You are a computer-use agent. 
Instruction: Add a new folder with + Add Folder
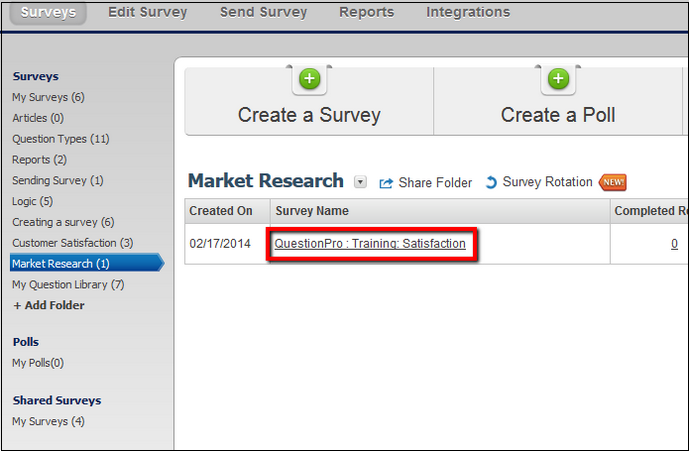48,305
